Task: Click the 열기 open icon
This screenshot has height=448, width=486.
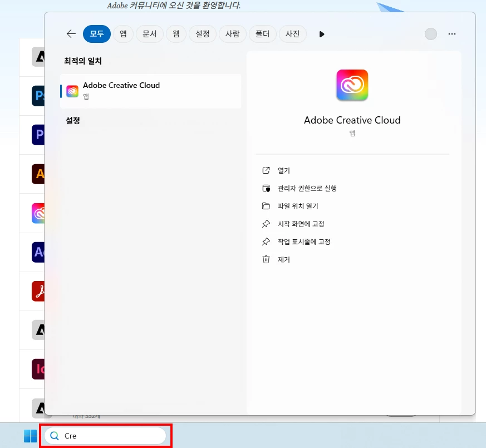Action: pyautogui.click(x=266, y=170)
